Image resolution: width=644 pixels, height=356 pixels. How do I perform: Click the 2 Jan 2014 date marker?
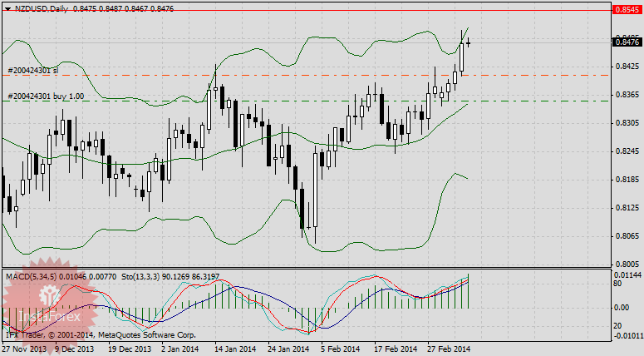[x=179, y=349]
